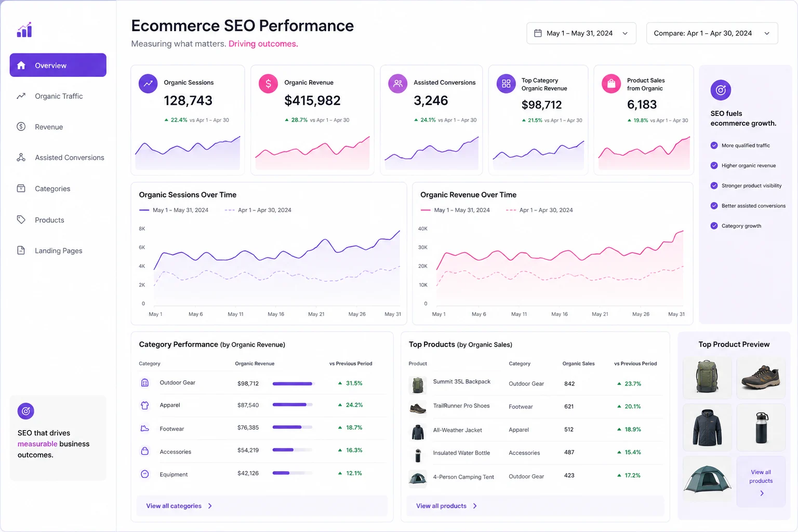Screen dimensions: 798x532
Task: Click the Organic Revenue dollar card icon
Action: tap(268, 84)
